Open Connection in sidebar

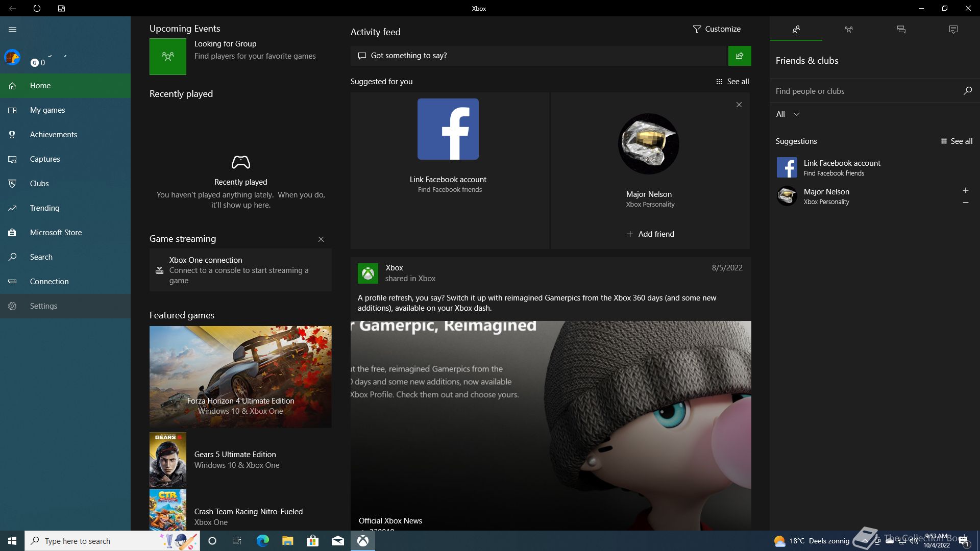coord(65,282)
